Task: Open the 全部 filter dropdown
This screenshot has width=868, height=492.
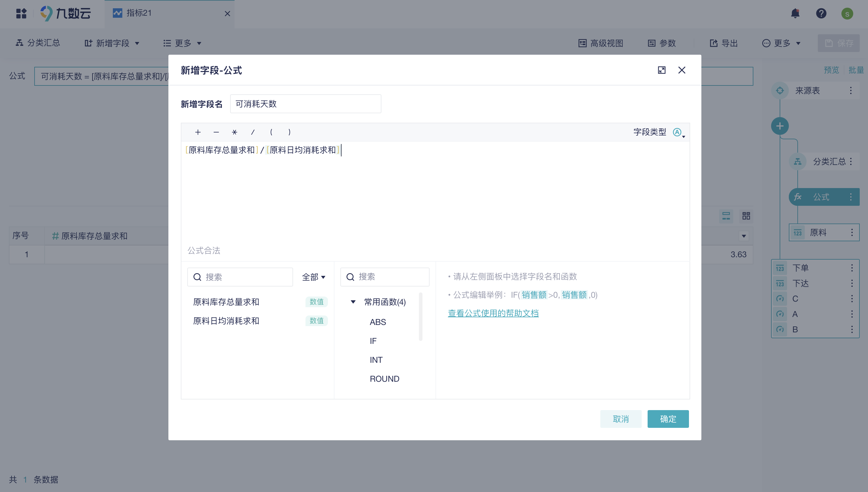Action: click(313, 277)
